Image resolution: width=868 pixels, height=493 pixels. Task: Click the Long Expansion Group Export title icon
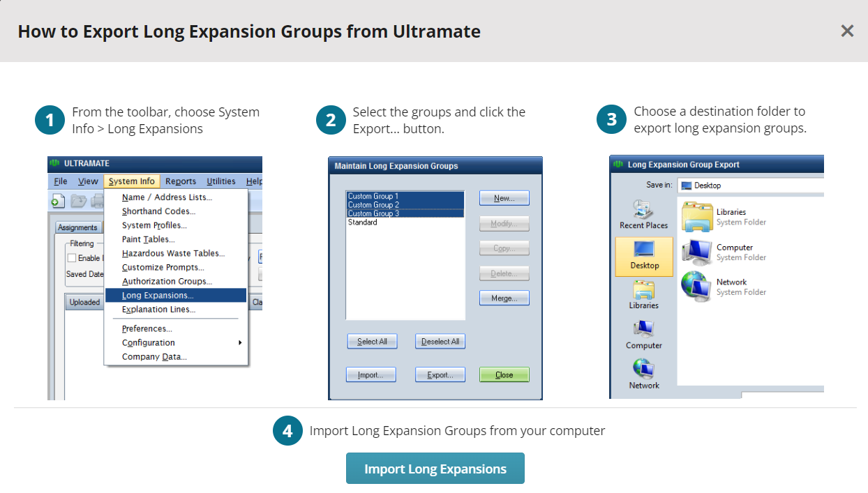point(618,165)
